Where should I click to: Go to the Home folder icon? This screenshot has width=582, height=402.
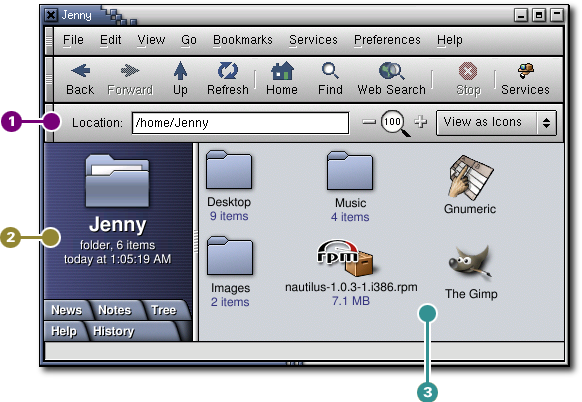tap(282, 71)
